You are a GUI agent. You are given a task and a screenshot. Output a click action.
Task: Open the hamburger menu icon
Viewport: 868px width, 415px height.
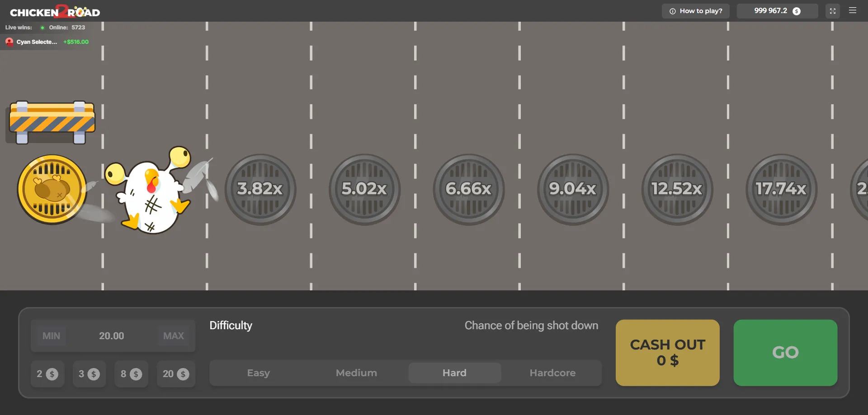853,10
